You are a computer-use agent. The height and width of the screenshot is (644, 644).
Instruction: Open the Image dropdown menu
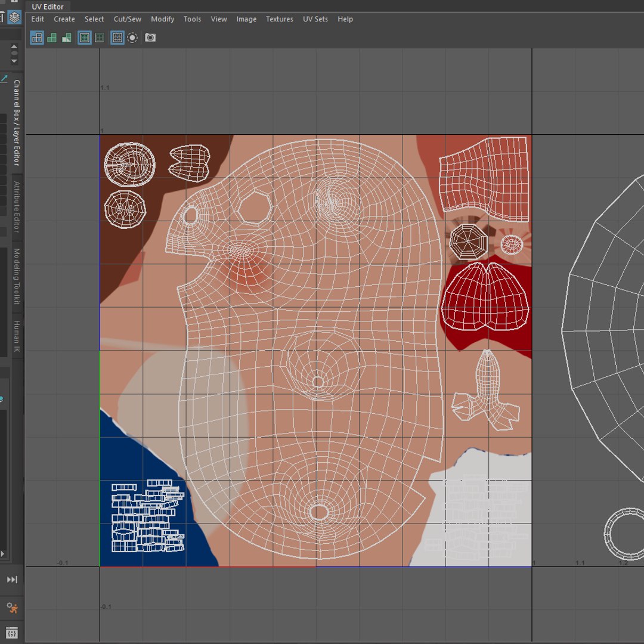246,19
